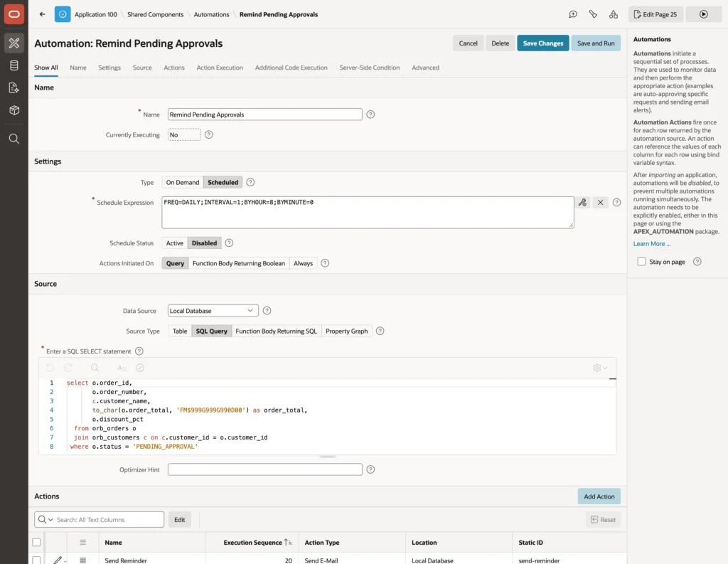Open the schedule expression builder wrench icon
The height and width of the screenshot is (564, 728).
coord(582,202)
